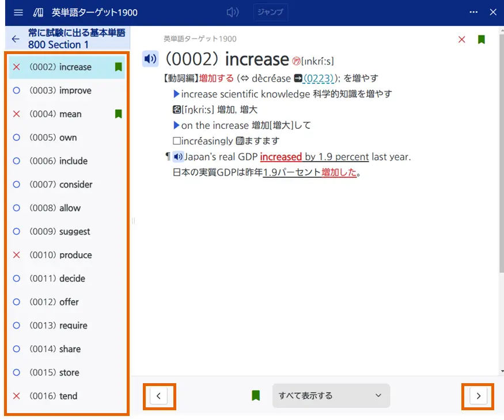Go to next word with the right arrow
The width and height of the screenshot is (504, 420).
coord(478,395)
